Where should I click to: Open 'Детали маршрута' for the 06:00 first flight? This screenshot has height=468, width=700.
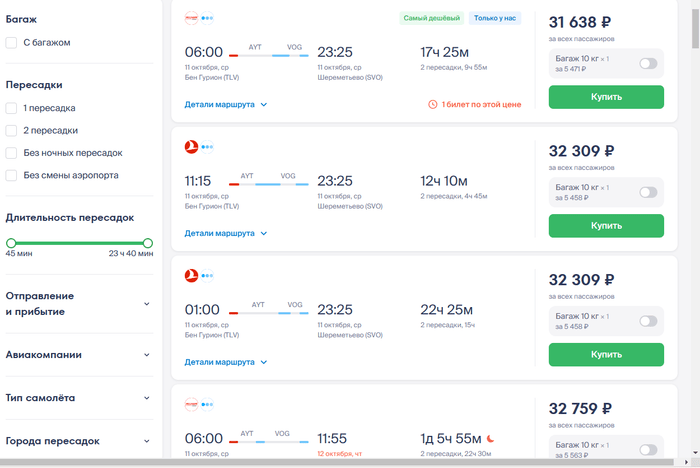pos(226,103)
